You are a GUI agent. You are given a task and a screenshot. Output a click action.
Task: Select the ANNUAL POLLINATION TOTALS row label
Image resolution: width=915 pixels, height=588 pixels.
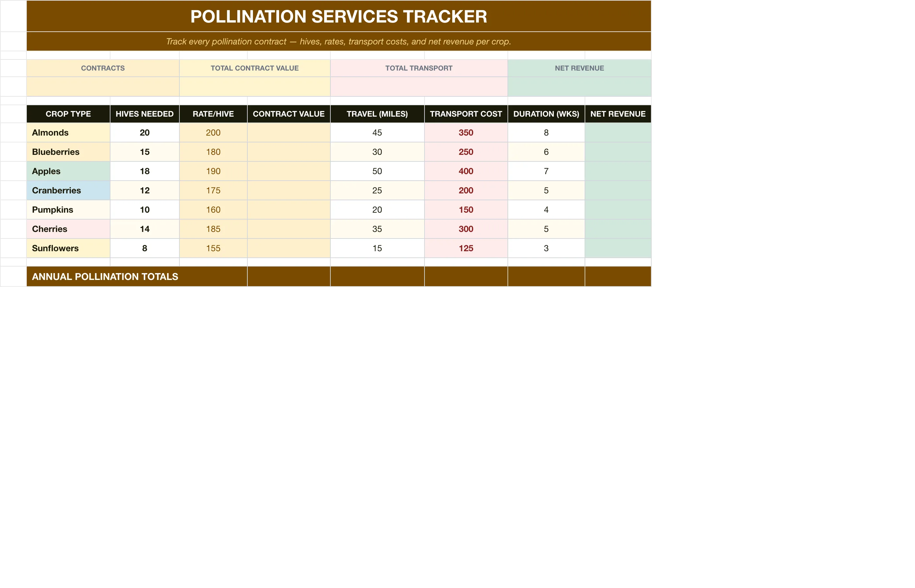(x=137, y=276)
